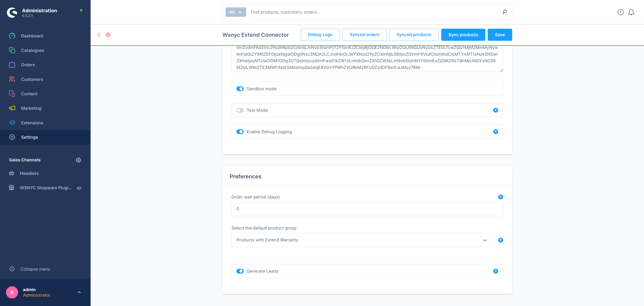Click the Save button
Screen dimensions: 644x306
[499, 35]
